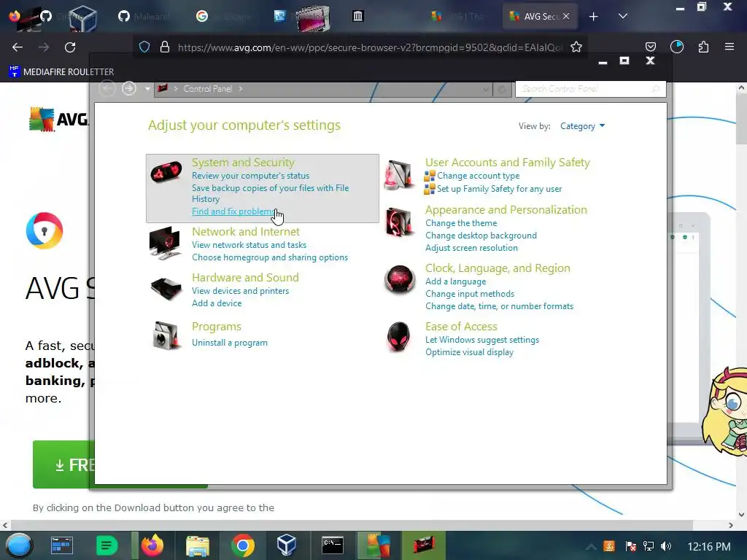The width and height of the screenshot is (747, 560).
Task: Click Optimize visual display link
Action: [469, 352]
